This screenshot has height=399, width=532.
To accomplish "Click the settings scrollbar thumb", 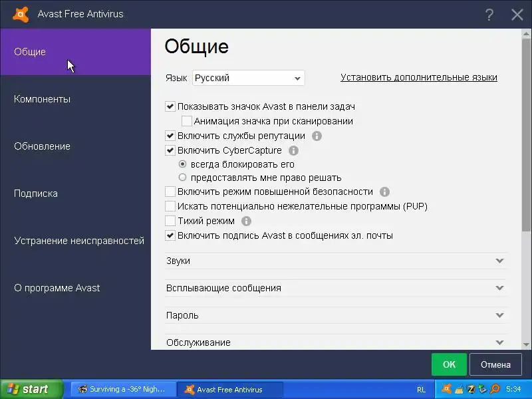I will point(526,135).
